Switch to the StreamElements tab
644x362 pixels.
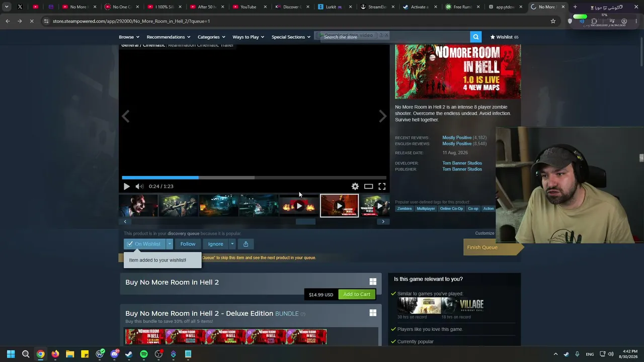[x=377, y=7]
